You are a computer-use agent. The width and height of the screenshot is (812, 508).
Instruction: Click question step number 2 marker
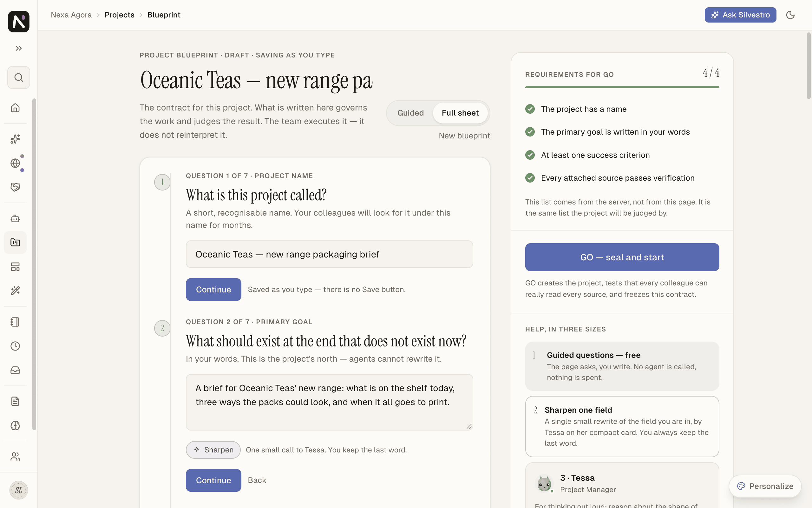tap(162, 328)
